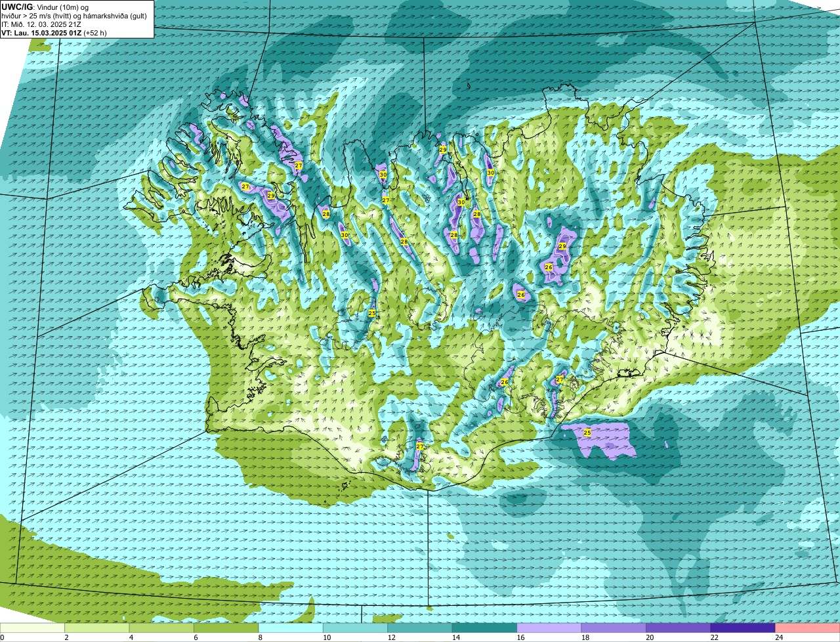840x642 pixels.
Task: Pick the 8–10 m/s pale cyan legend swatch
Action: [292, 628]
